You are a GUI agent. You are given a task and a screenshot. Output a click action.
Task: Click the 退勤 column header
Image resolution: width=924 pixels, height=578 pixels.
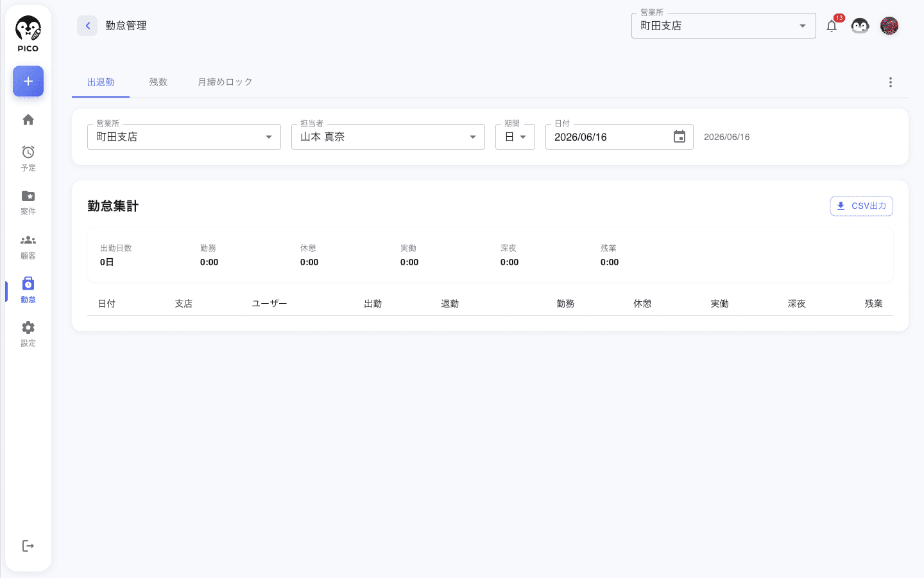pos(450,304)
